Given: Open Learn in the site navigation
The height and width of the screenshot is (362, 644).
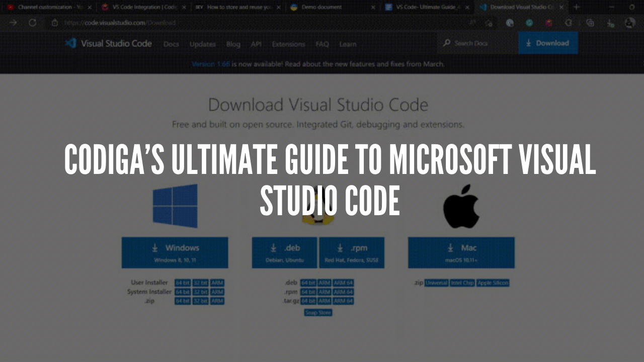Looking at the screenshot, I should tap(348, 44).
